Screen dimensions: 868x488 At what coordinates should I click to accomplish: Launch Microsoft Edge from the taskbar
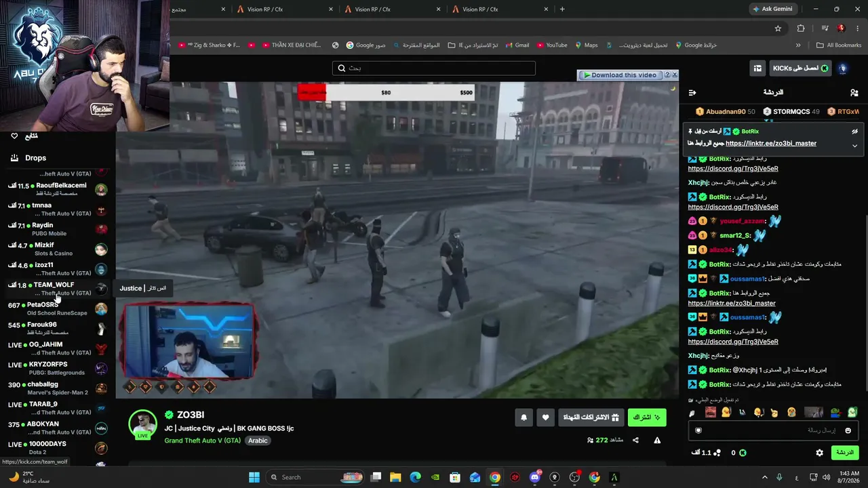tap(415, 477)
